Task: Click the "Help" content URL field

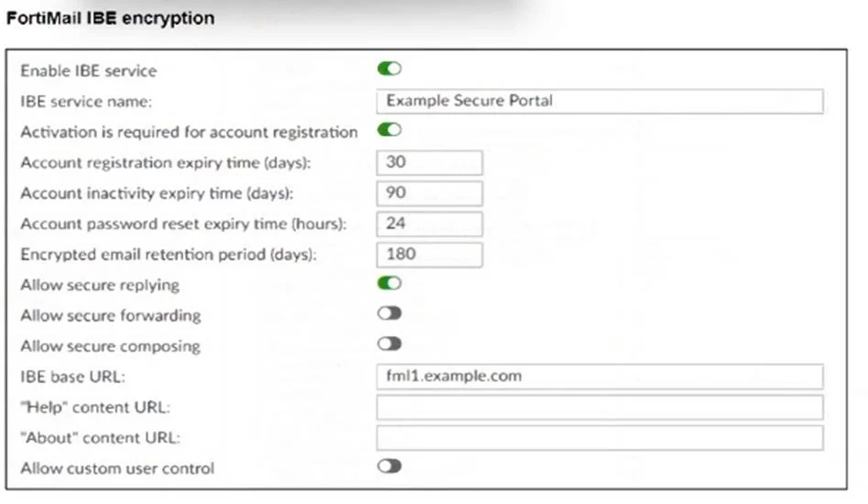Action: [599, 407]
